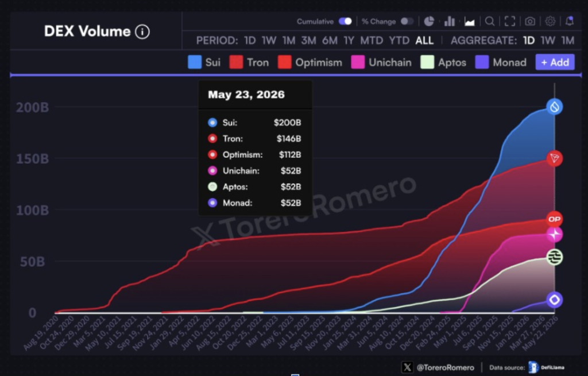Open alerts bell icon
Screen dimensions: 588x376
pos(570,21)
